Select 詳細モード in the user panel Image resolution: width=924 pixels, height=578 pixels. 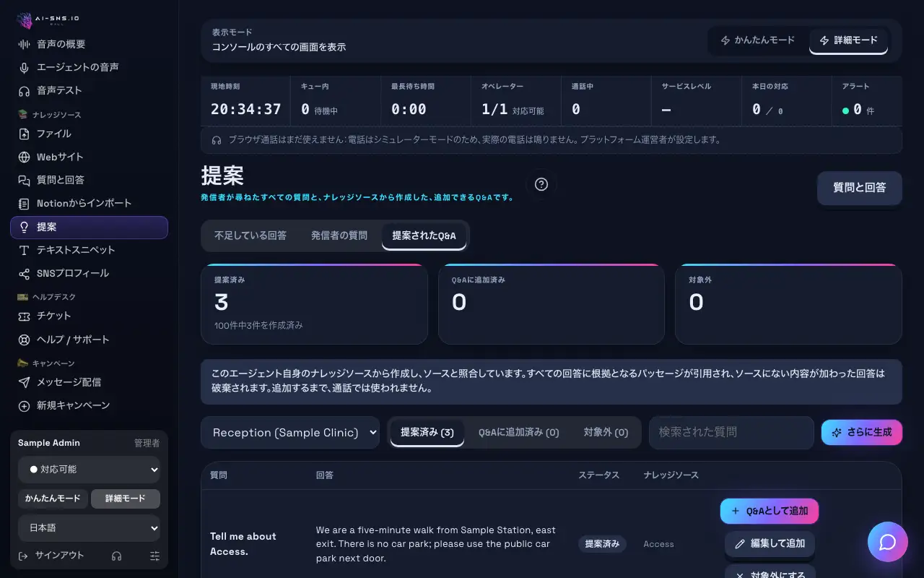126,499
